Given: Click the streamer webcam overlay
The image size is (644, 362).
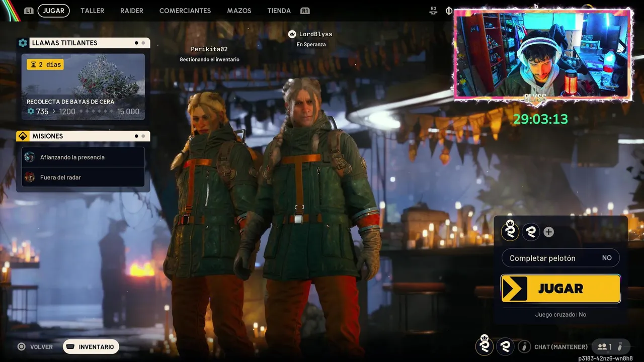Looking at the screenshot, I should 543,54.
